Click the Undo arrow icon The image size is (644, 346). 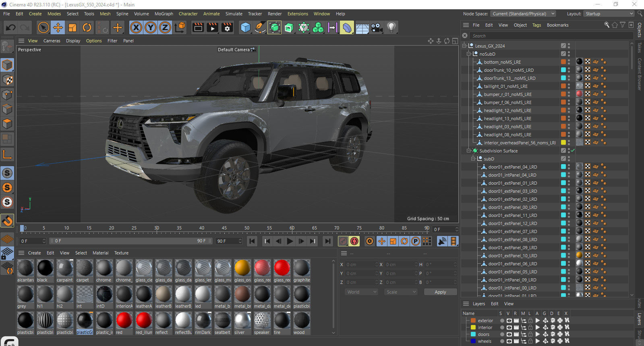pyautogui.click(x=11, y=27)
